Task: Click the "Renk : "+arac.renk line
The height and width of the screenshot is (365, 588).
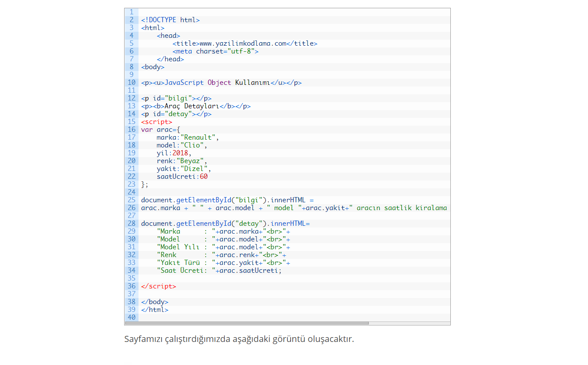Action: (x=221, y=255)
